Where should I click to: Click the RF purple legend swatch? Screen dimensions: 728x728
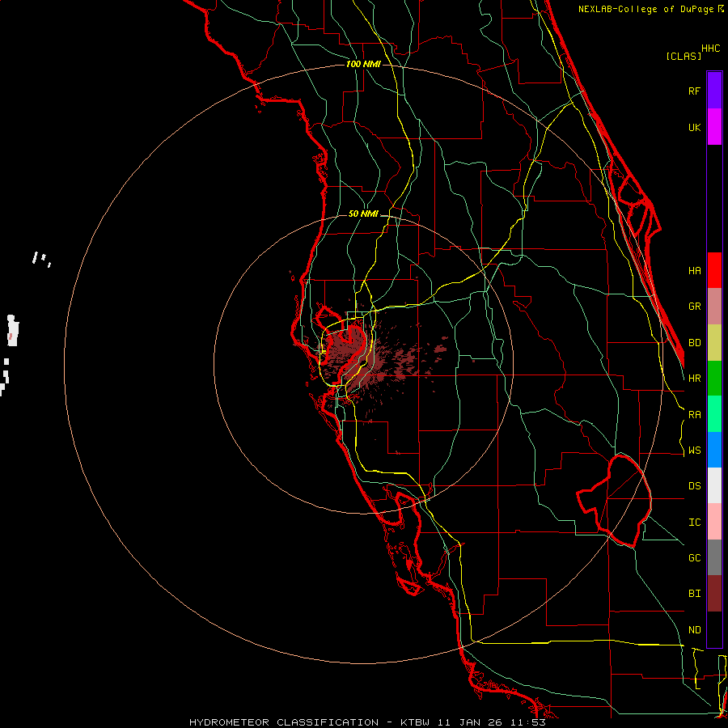click(x=714, y=91)
